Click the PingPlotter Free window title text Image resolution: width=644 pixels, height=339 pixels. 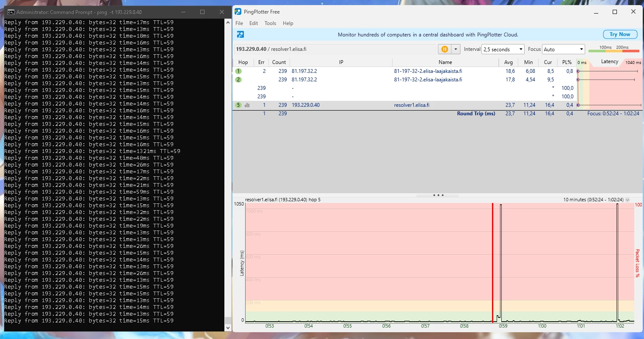(262, 12)
